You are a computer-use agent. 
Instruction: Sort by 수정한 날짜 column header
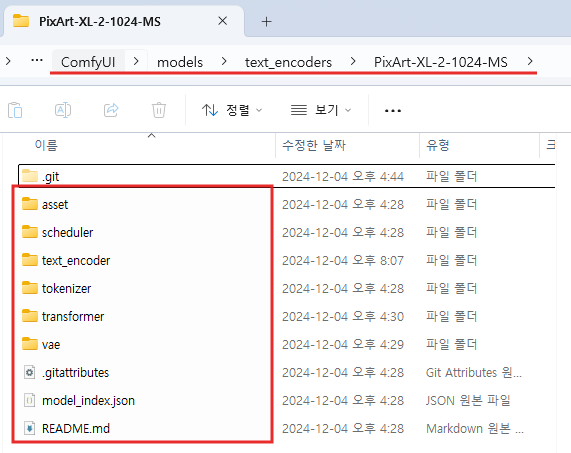point(314,145)
